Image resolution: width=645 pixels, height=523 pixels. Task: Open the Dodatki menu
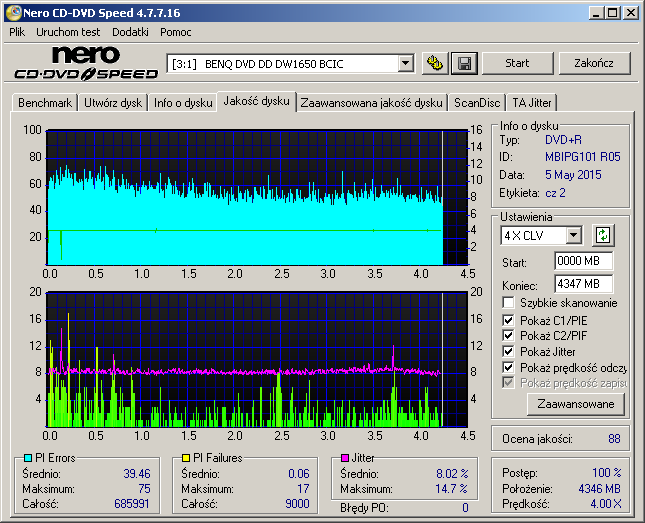point(130,32)
